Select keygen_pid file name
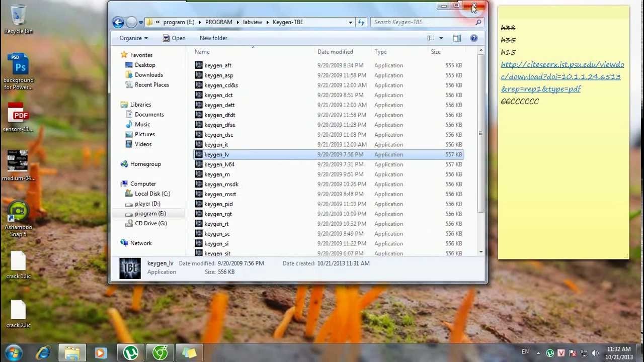Viewport: 644px width, 362px height. [x=218, y=204]
